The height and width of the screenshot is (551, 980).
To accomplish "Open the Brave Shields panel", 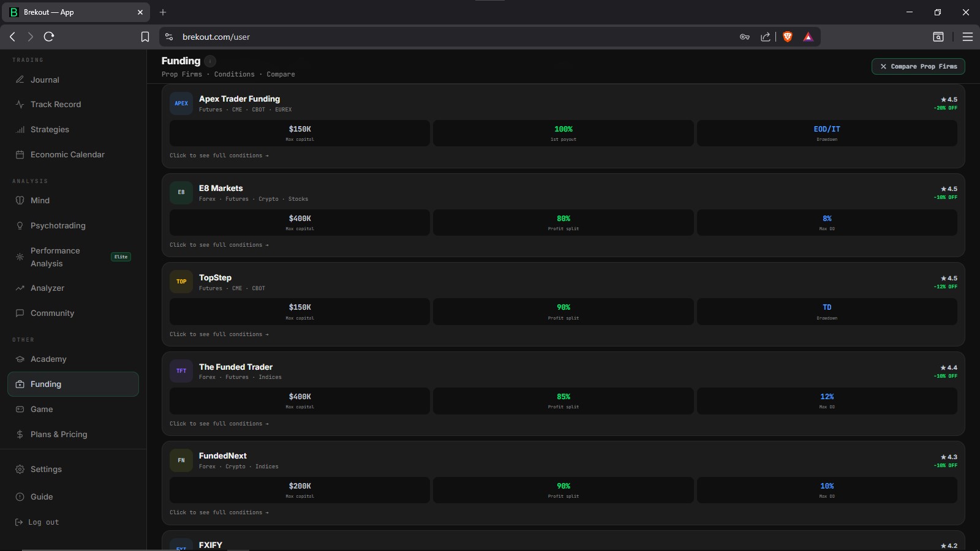I will 788,37.
